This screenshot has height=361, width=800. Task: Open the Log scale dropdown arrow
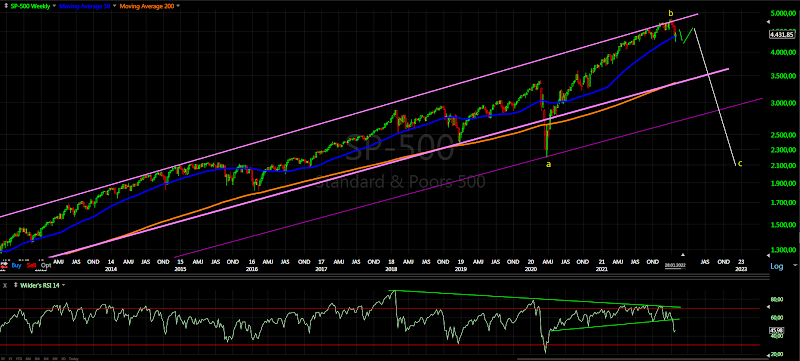point(795,265)
